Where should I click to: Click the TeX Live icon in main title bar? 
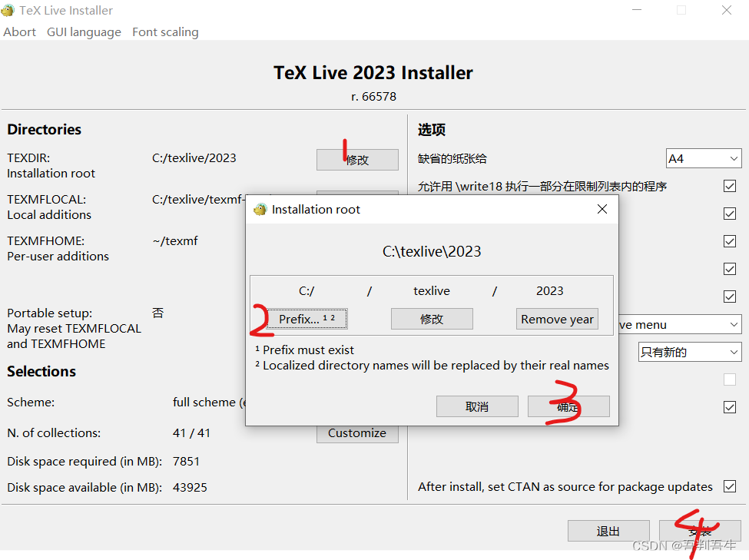tap(8, 10)
